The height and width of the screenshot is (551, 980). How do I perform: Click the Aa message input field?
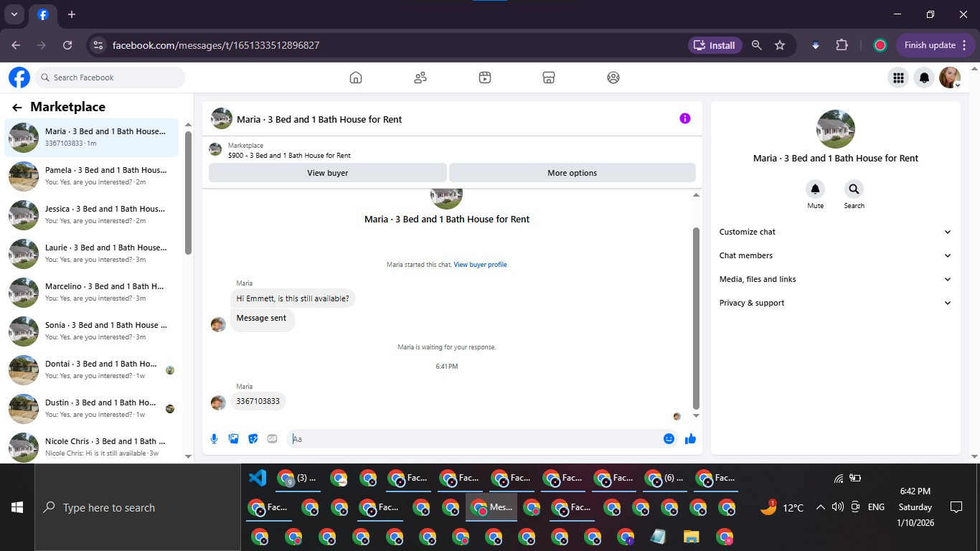474,438
